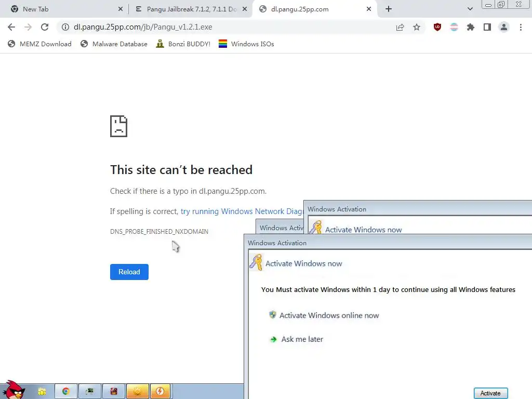Open MEMZ Download bookmark

pos(39,44)
